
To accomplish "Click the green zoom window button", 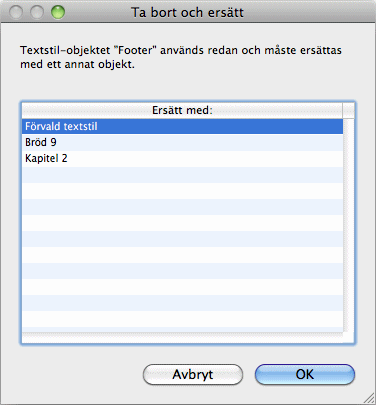I will pos(58,12).
